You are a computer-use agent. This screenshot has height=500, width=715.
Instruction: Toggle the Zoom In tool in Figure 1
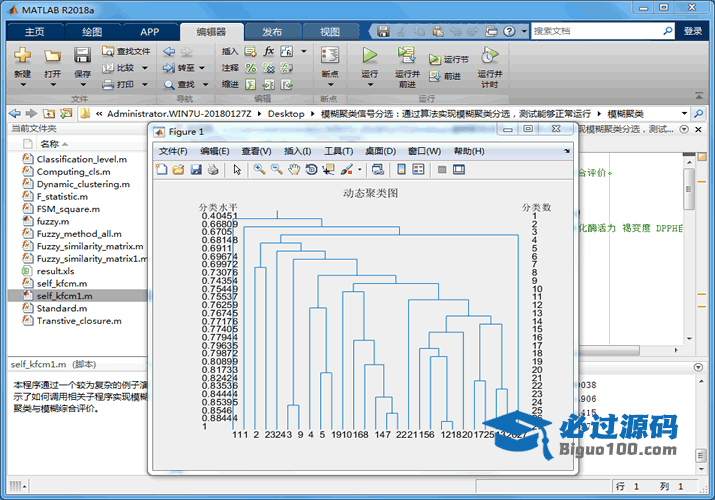[259, 170]
